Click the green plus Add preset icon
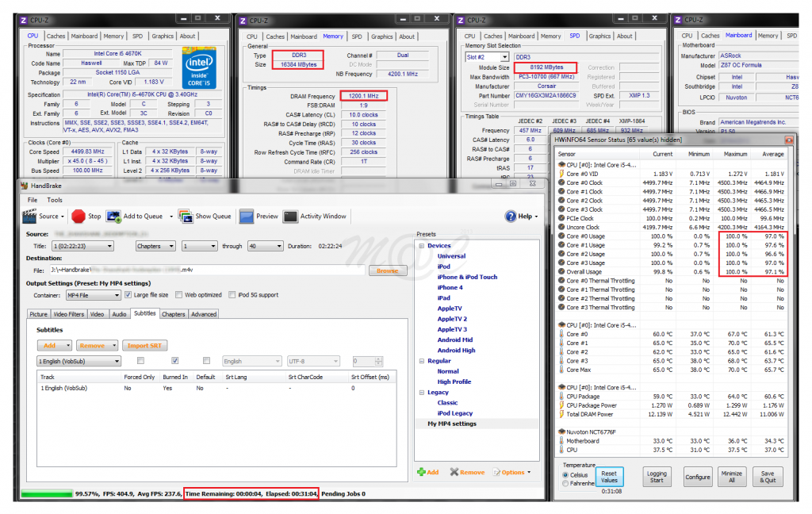 pos(421,472)
